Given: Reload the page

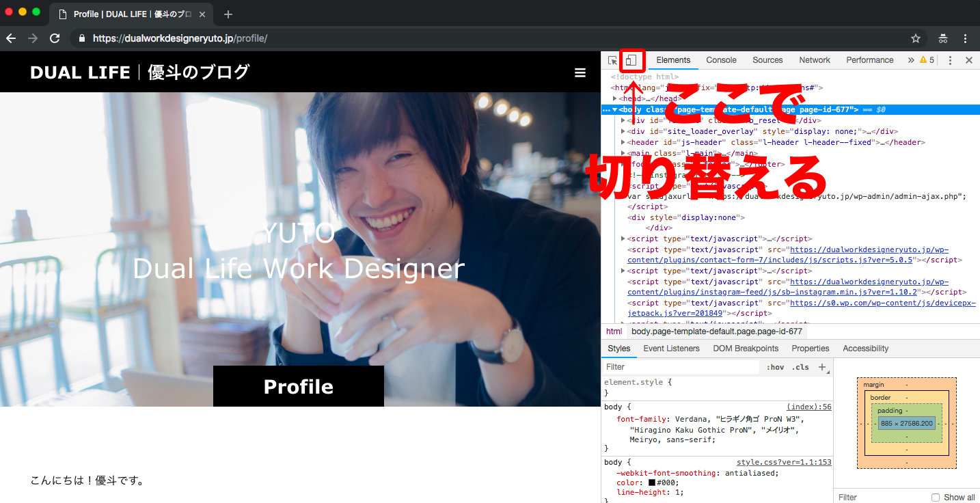Looking at the screenshot, I should point(55,38).
